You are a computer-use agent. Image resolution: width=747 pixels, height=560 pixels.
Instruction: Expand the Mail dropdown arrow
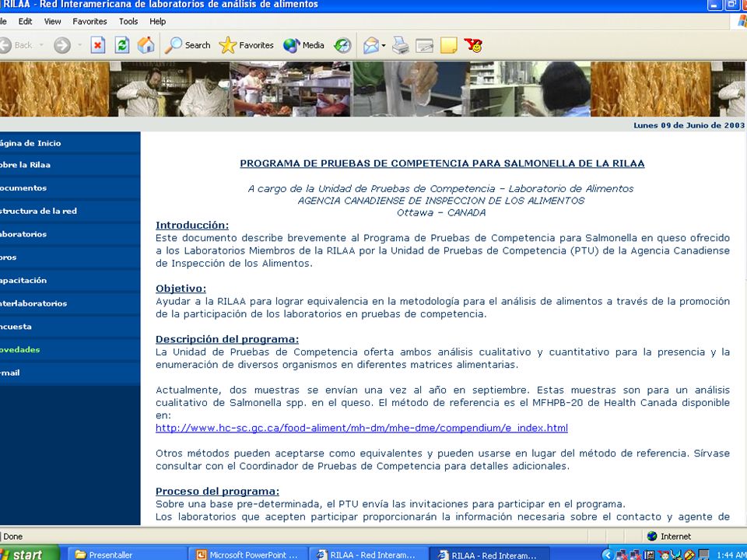coord(384,46)
